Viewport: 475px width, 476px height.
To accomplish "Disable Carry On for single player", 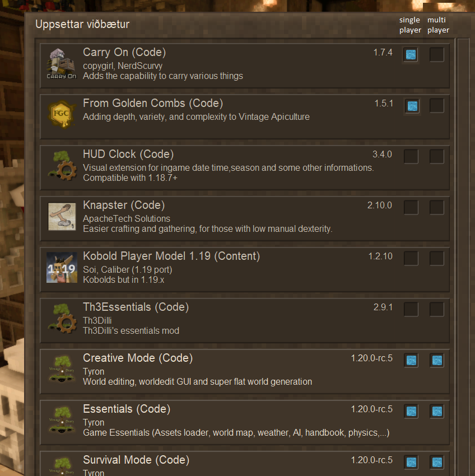I will pos(411,55).
